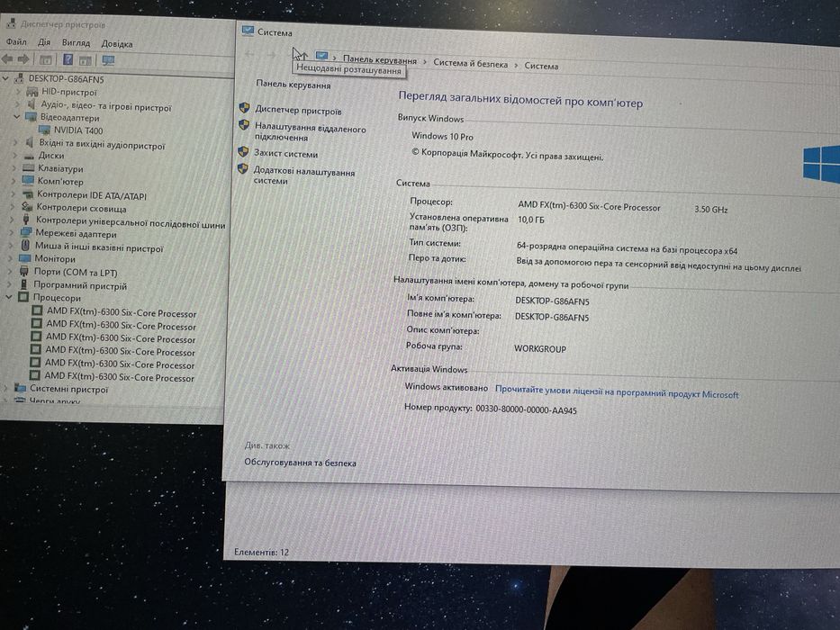
Task: Click the NVIDIA T400 device icon
Action: pos(45,130)
